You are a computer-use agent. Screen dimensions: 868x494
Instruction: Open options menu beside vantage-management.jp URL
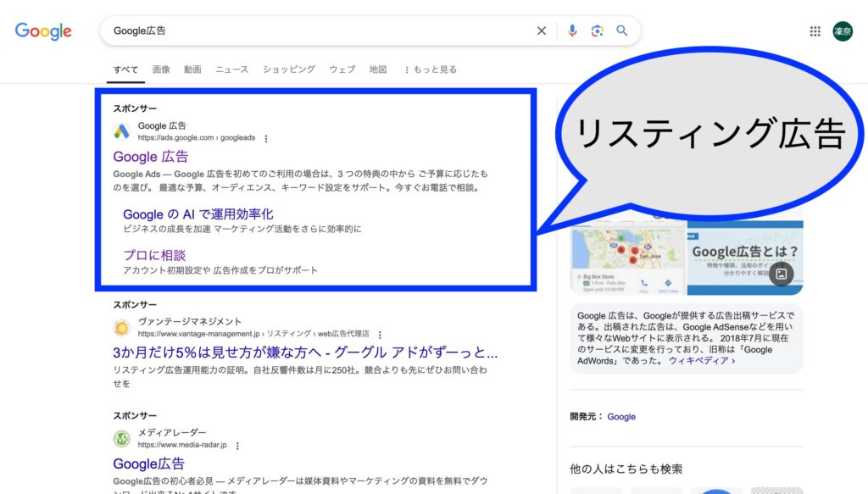point(380,335)
